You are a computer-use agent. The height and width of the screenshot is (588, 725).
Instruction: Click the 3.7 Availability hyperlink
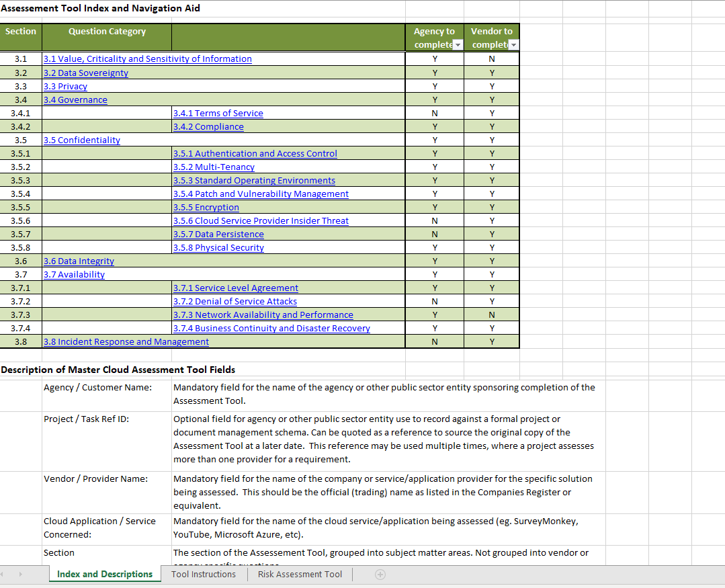74,274
